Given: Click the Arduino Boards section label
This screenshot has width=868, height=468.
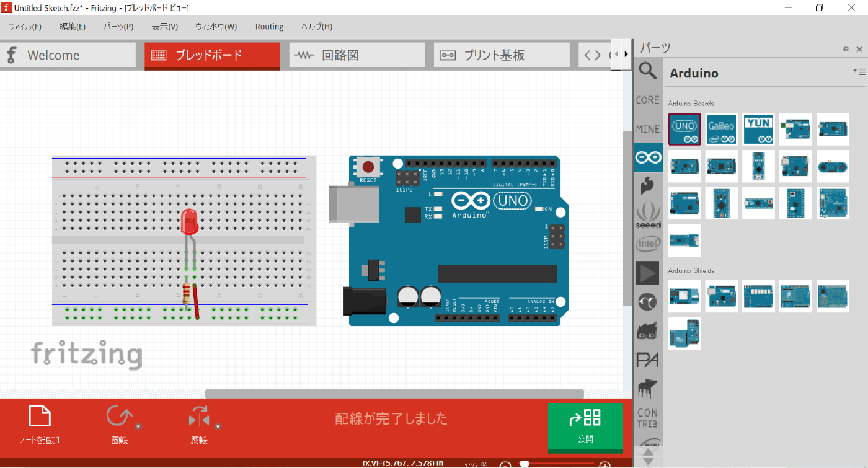Looking at the screenshot, I should [691, 104].
